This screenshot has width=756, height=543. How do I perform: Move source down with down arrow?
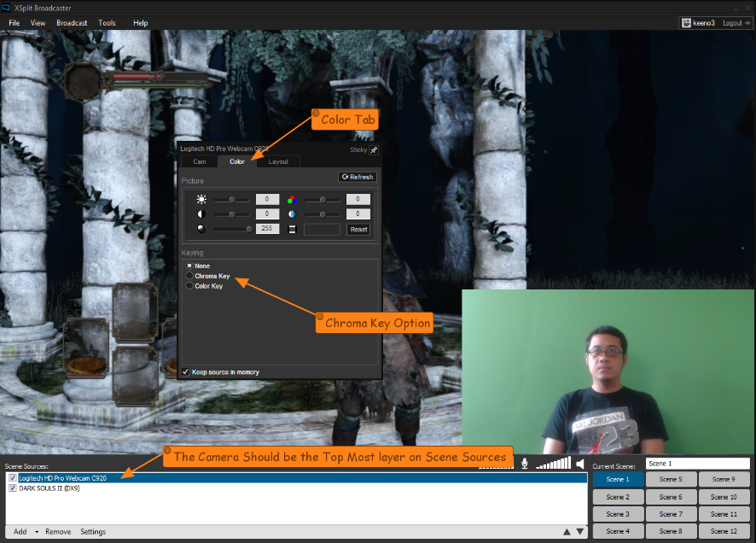point(580,531)
